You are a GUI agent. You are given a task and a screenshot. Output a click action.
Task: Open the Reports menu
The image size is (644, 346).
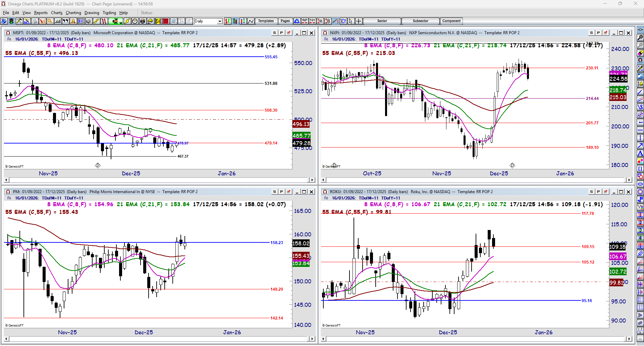41,13
